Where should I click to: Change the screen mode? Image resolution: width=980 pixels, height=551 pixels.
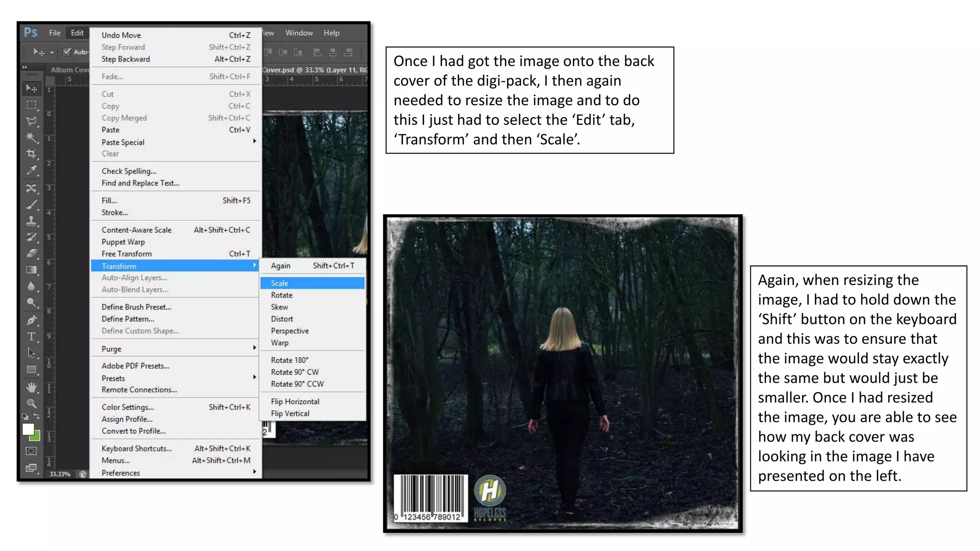point(31,468)
